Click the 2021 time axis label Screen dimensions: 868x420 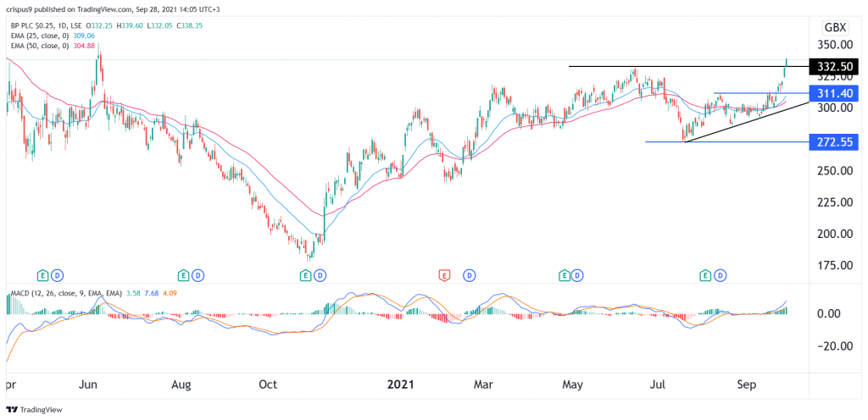[x=399, y=384]
